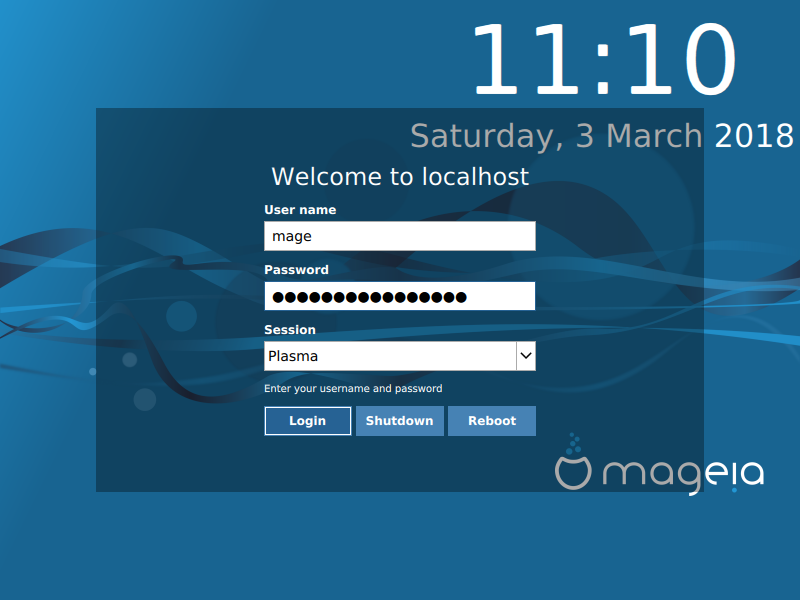
Task: Click the date text Saturday, 3 March 2018
Action: point(602,136)
